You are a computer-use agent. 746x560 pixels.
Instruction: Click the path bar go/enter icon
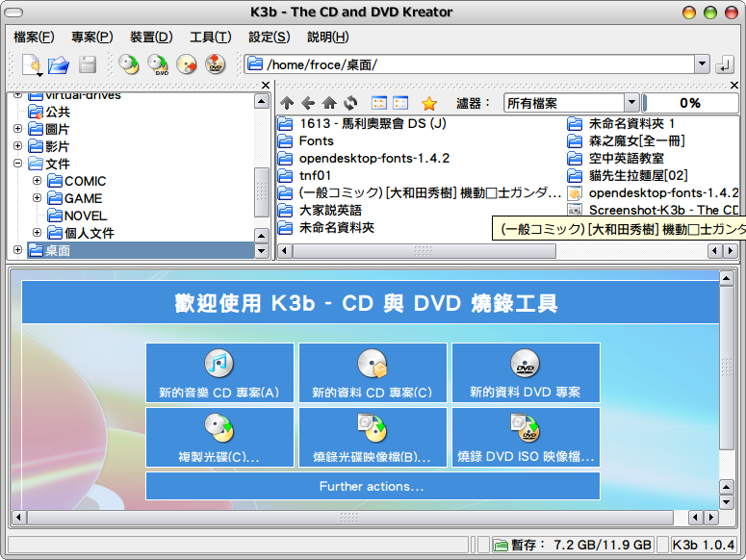[x=724, y=64]
